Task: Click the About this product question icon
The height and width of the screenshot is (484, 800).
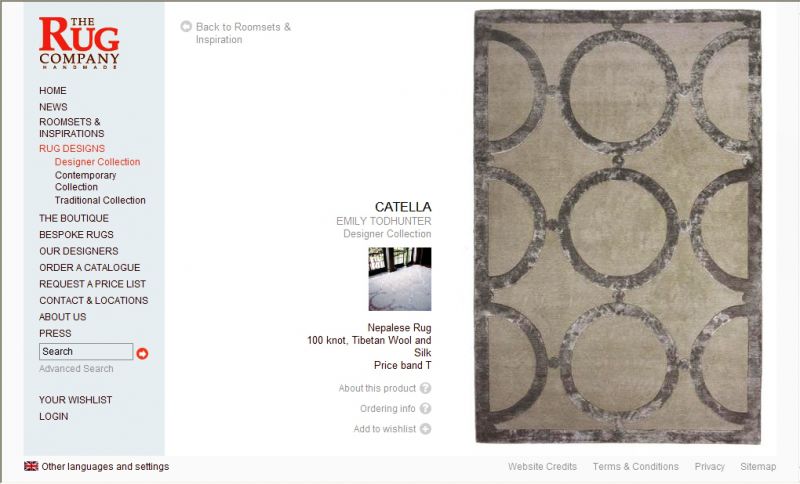Action: click(x=426, y=388)
